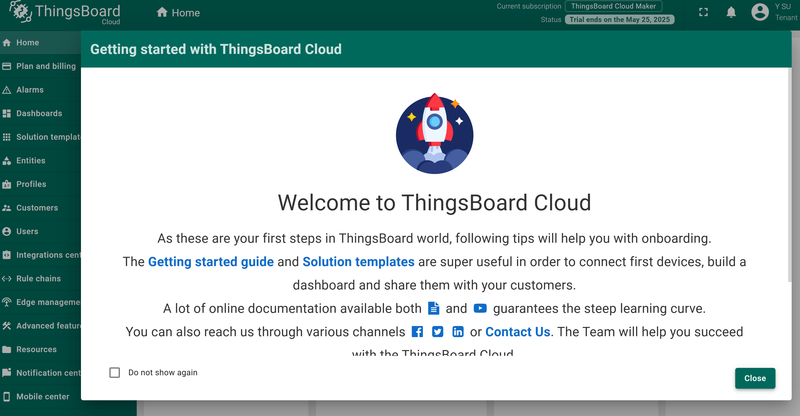Screen dimensions: 800x416
Task: Click the Resources folder icon
Action: (7, 350)
